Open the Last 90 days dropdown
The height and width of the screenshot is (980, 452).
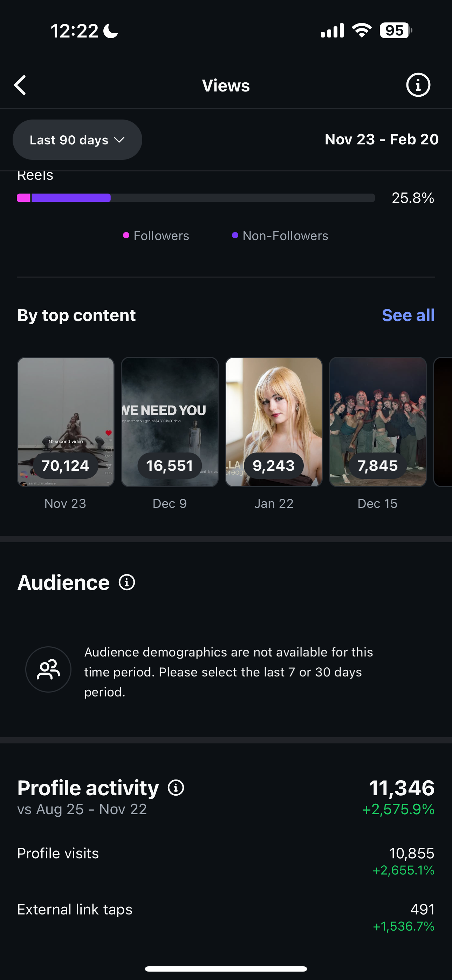click(77, 140)
